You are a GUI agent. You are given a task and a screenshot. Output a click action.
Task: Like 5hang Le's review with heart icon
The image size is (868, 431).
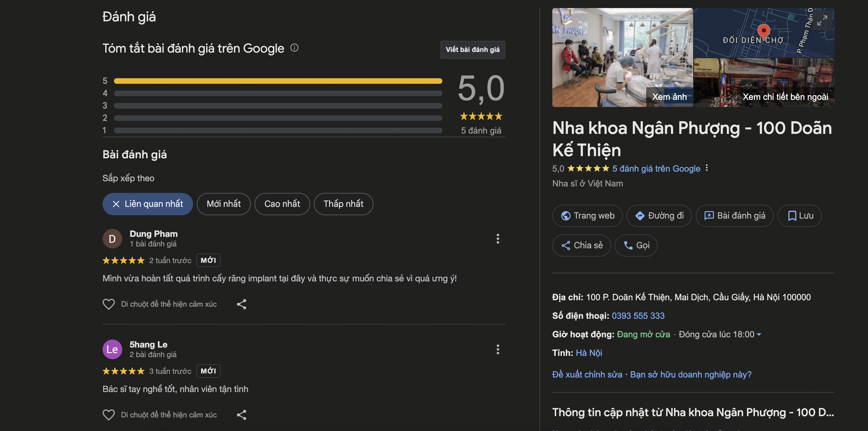tap(108, 415)
